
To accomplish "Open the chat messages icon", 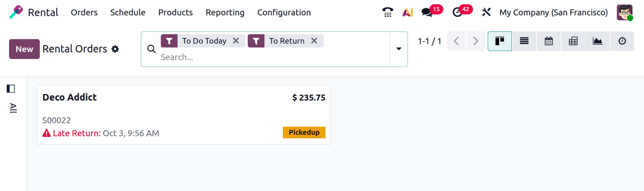I will (427, 12).
